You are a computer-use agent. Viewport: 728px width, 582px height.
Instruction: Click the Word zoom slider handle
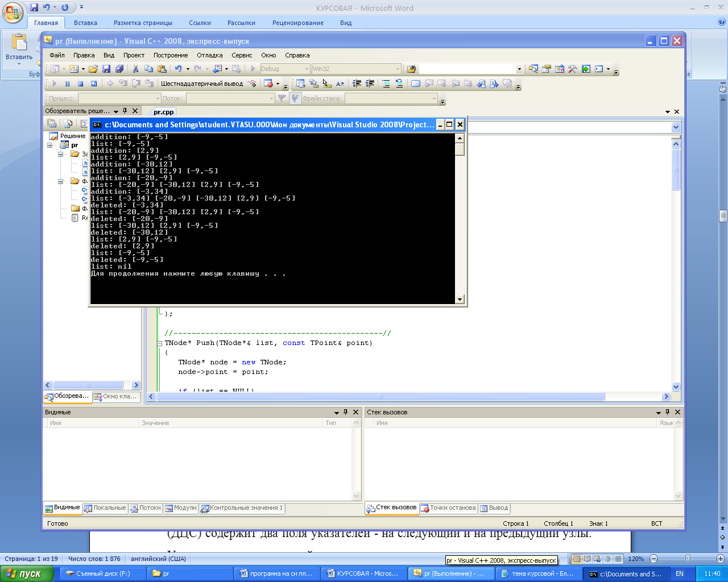688,559
